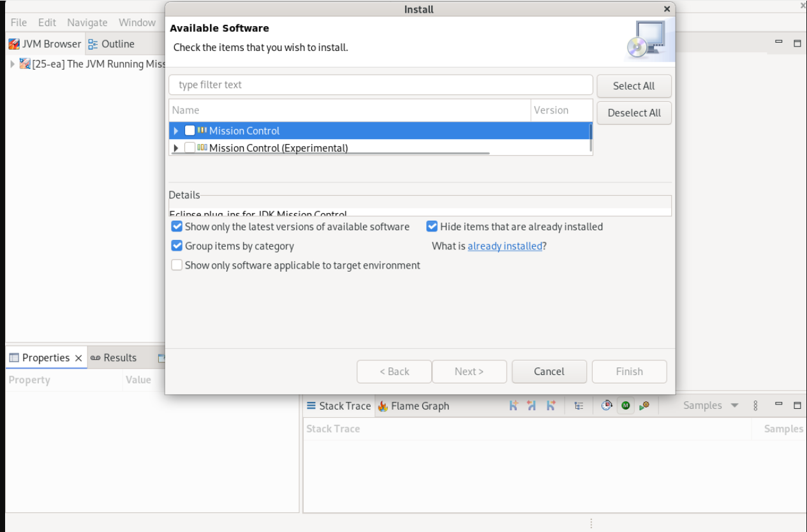Expand the Mission Control tree category
This screenshot has height=532, width=807.
click(176, 131)
